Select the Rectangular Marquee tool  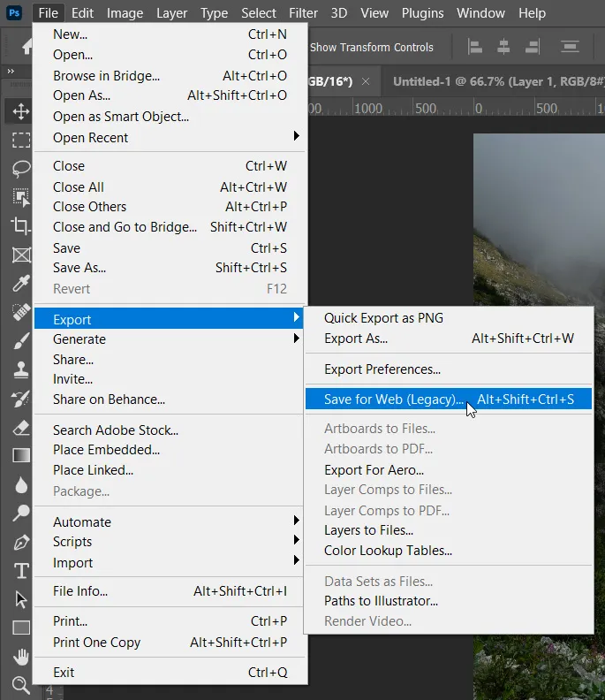pos(21,140)
